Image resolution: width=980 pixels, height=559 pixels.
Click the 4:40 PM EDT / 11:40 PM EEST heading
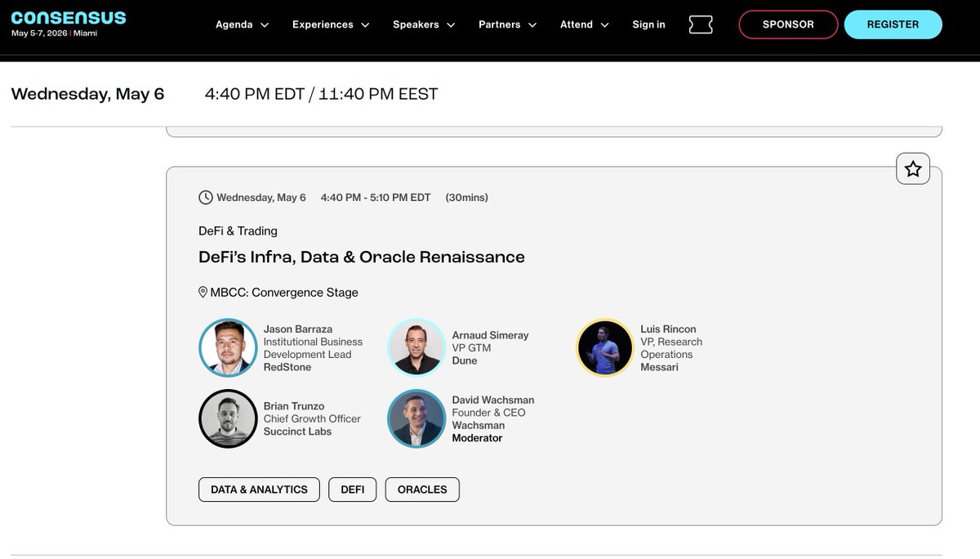point(321,94)
